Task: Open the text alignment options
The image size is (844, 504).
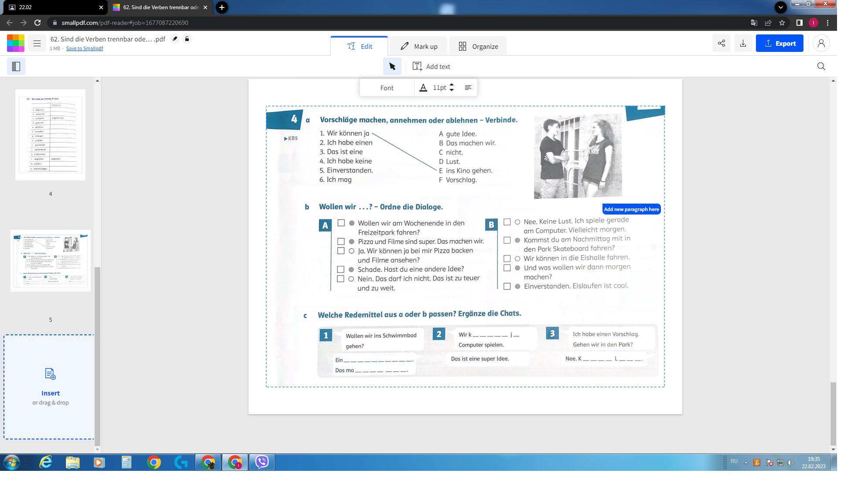Action: coord(468,88)
